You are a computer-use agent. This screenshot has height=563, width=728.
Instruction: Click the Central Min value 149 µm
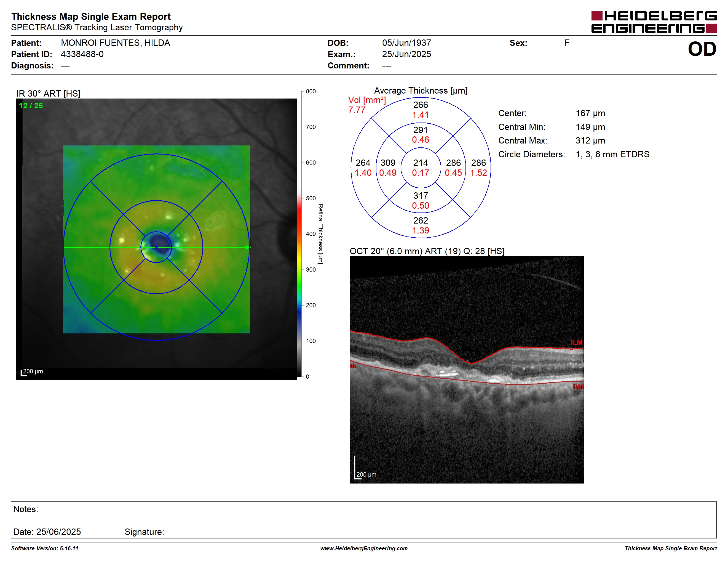click(590, 127)
